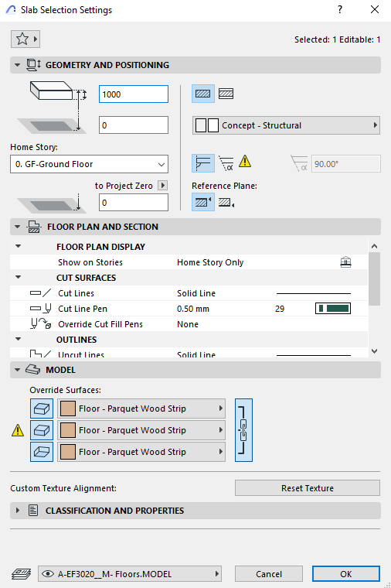Select the basic structure slab icon
This screenshot has width=391, height=588.
pyautogui.click(x=203, y=94)
